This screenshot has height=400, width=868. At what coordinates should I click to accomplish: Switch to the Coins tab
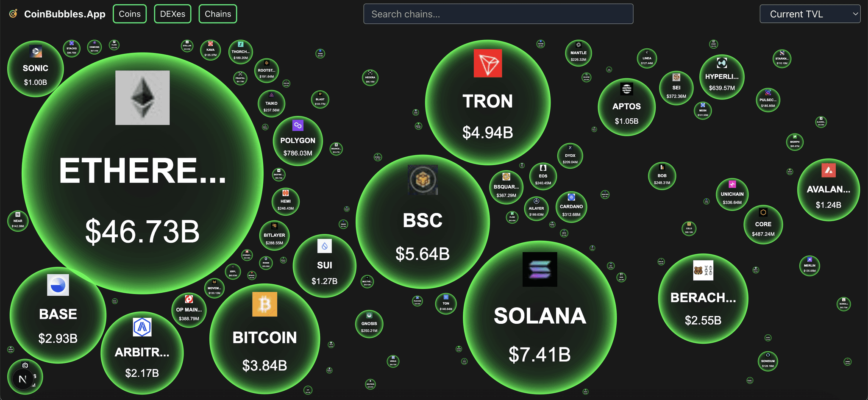[x=130, y=14]
